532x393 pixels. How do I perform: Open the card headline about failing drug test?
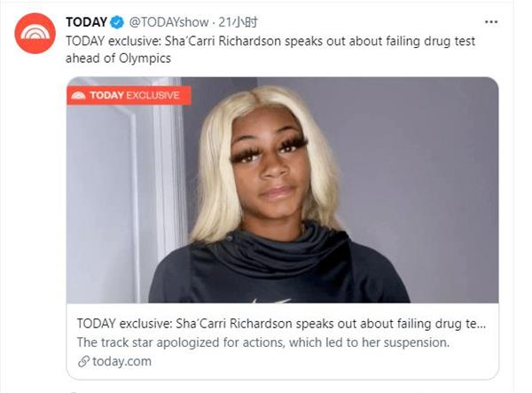pos(281,324)
